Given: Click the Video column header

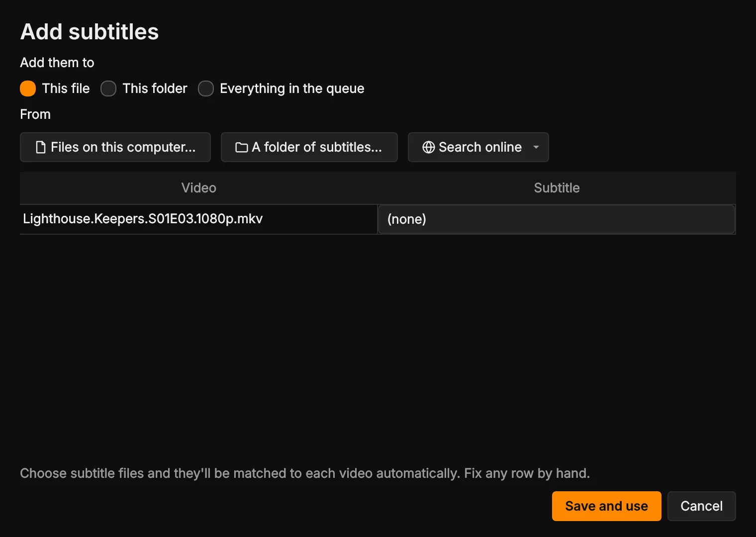Looking at the screenshot, I should (199, 188).
